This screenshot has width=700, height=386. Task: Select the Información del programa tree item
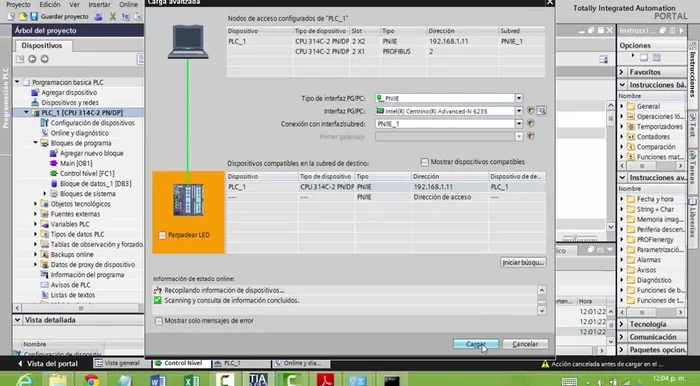87,275
